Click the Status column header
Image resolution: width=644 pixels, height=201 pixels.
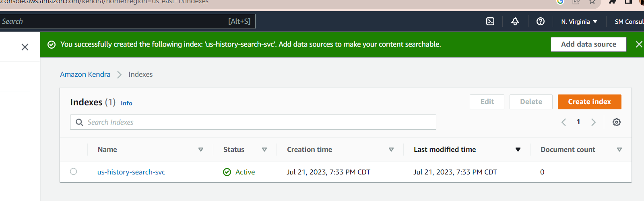234,150
